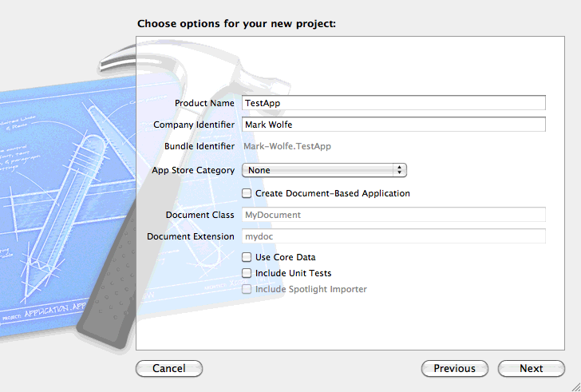Viewport: 581px width, 392px height.
Task: Click the "Choose options for your new project" heading
Action: tap(236, 24)
